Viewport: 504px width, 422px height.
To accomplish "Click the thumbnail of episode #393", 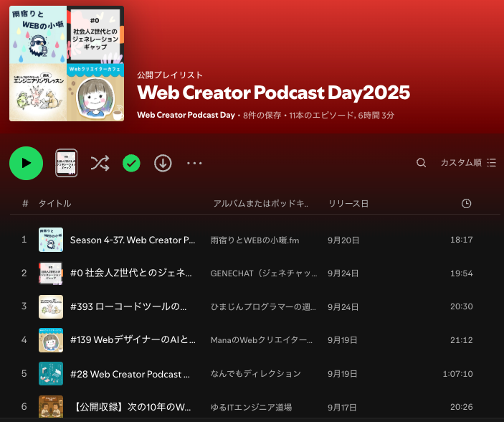I will pyautogui.click(x=51, y=306).
